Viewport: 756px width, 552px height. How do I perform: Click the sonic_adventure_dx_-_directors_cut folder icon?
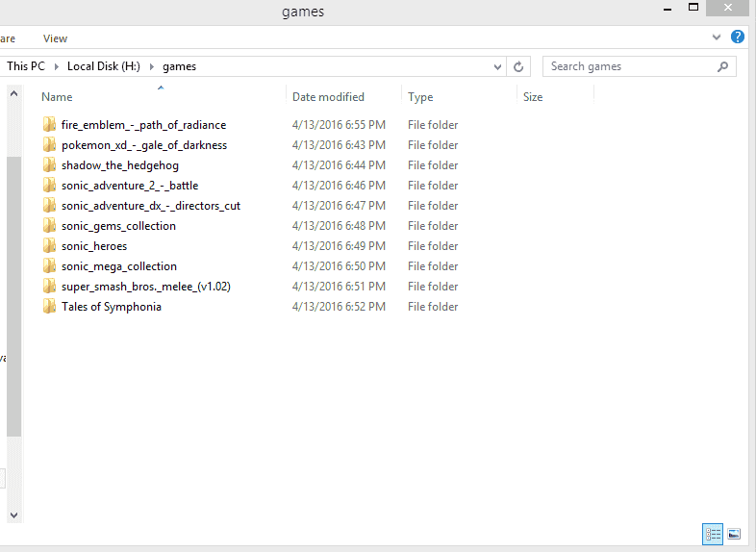tap(49, 206)
